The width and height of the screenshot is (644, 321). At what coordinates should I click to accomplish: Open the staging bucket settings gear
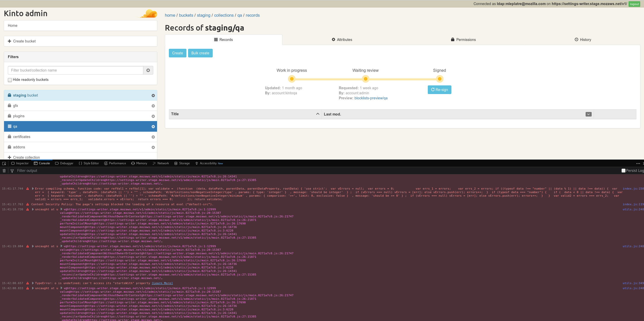coord(153,96)
